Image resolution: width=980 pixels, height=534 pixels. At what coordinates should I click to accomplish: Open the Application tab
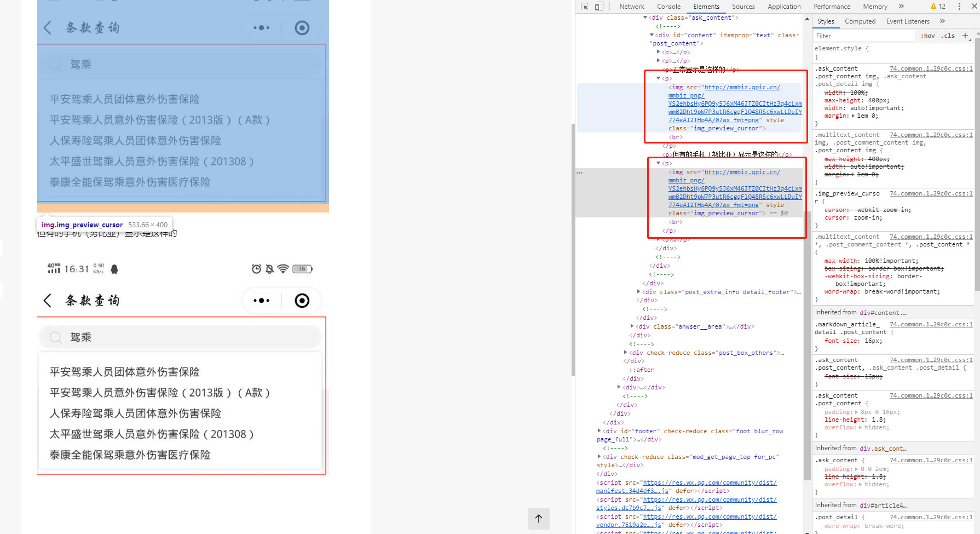784,7
